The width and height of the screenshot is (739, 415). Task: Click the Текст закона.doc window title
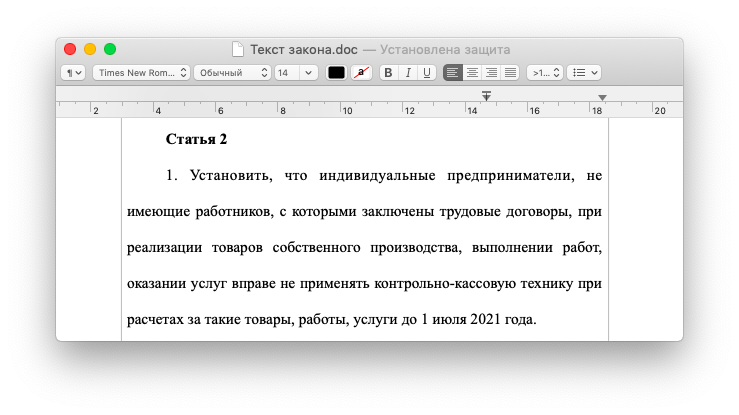pyautogui.click(x=302, y=48)
